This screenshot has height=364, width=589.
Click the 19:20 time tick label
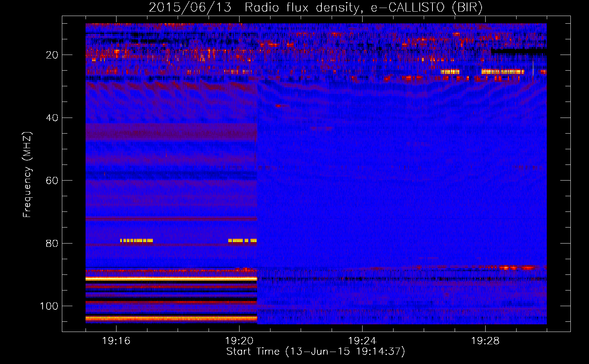pos(239,341)
